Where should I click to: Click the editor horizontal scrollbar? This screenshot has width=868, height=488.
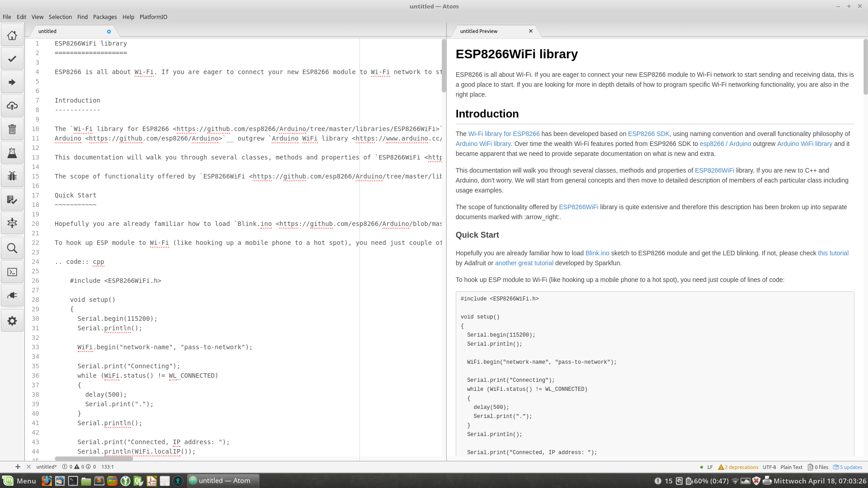[94, 458]
